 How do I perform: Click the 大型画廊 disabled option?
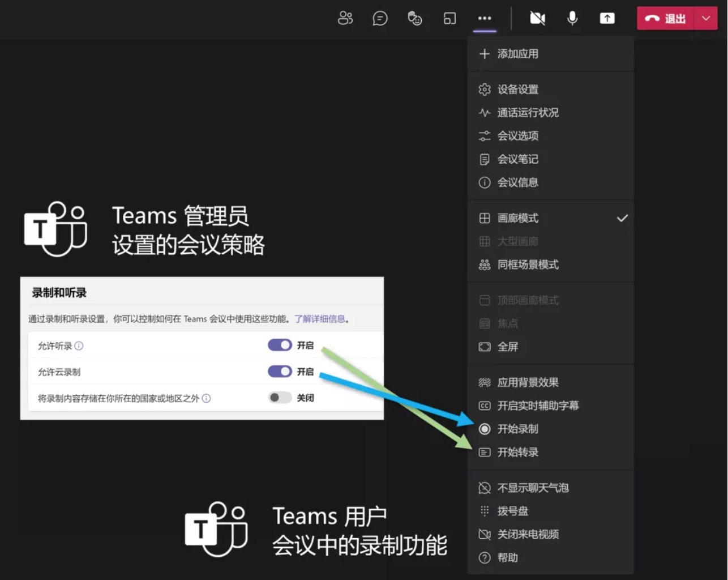(551, 241)
